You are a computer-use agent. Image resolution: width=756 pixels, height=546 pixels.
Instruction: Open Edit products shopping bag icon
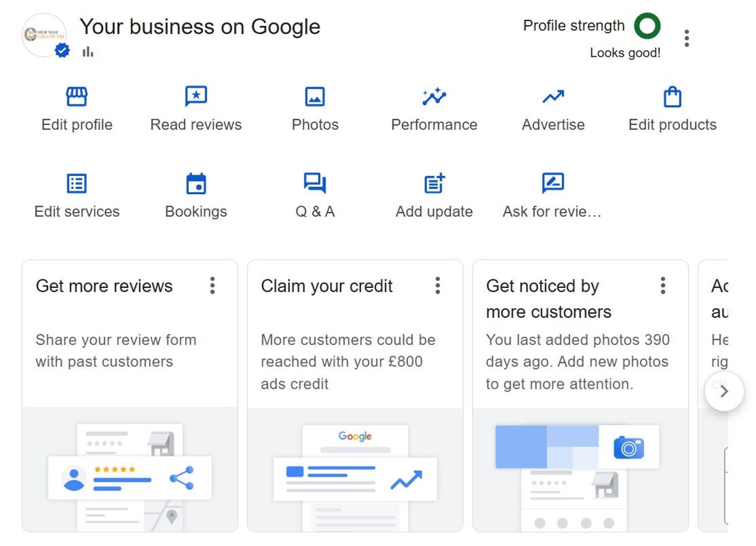point(672,97)
